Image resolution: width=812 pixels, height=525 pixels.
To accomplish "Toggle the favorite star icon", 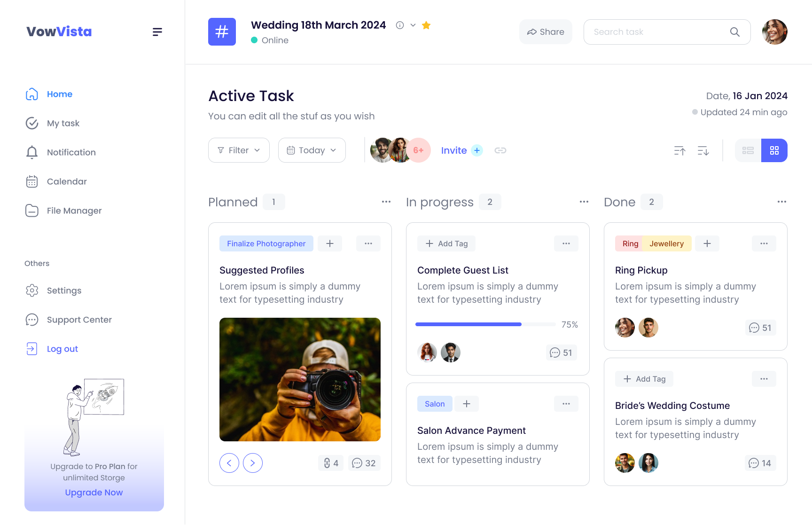I will pos(426,25).
